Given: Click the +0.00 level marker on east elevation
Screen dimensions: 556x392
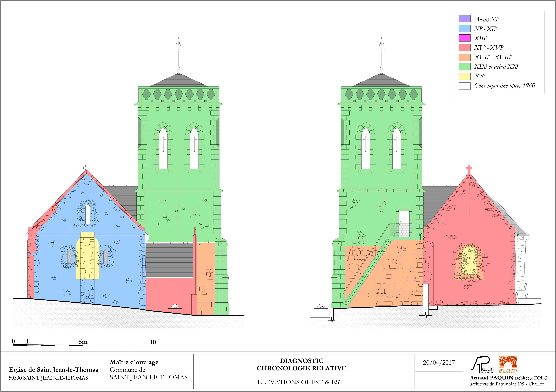Looking at the screenshot, I should tap(321, 306).
